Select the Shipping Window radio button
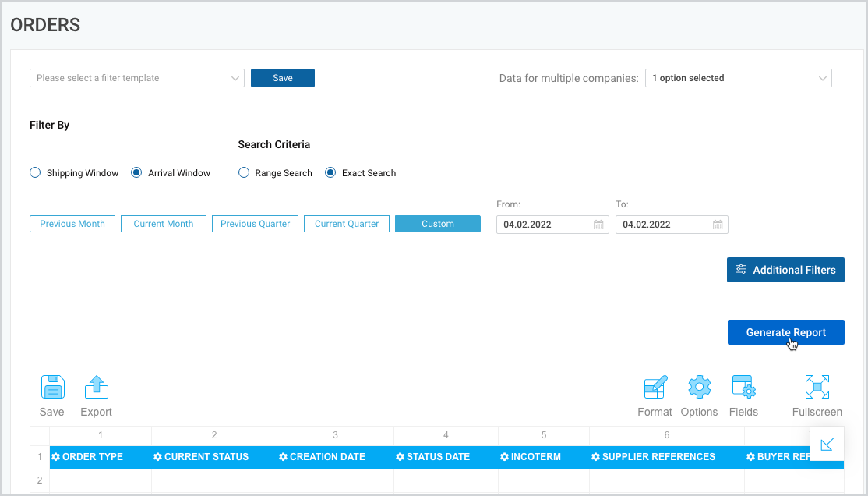The image size is (868, 496). point(35,172)
